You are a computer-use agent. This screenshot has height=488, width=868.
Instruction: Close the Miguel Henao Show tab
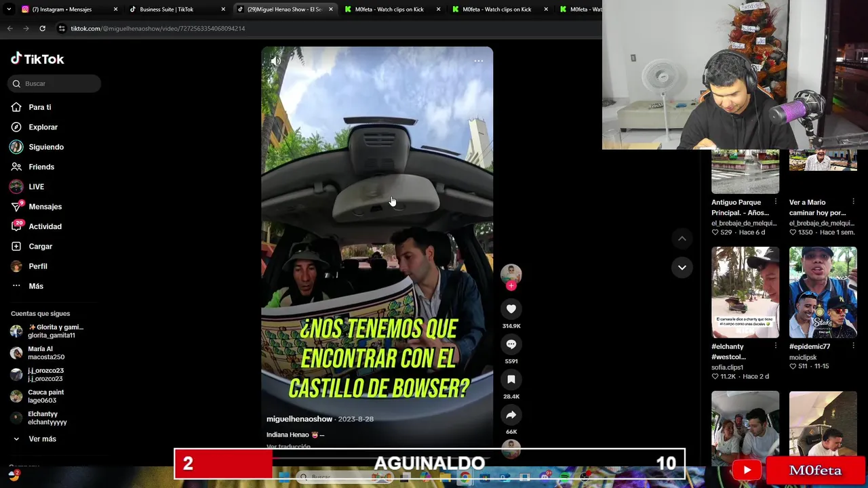(x=331, y=9)
